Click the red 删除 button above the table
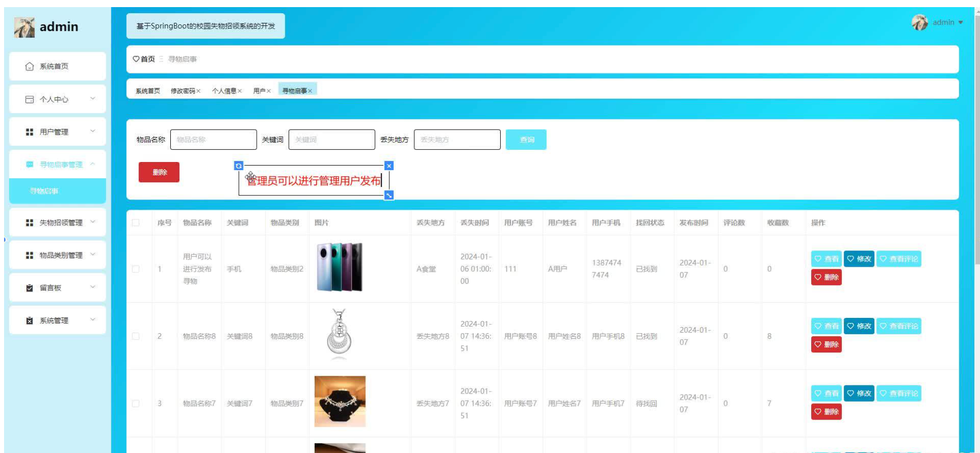Image resolution: width=980 pixels, height=453 pixels. 159,172
